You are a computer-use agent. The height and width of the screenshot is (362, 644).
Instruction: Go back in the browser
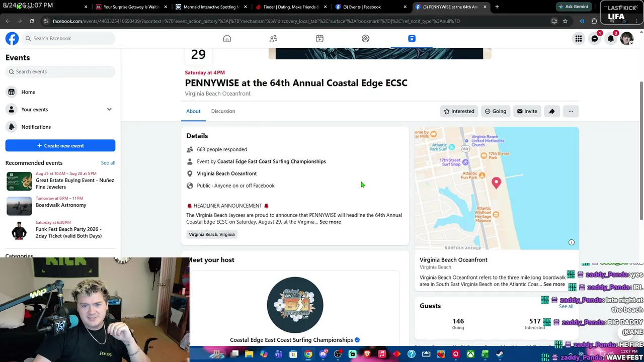pos(8,21)
